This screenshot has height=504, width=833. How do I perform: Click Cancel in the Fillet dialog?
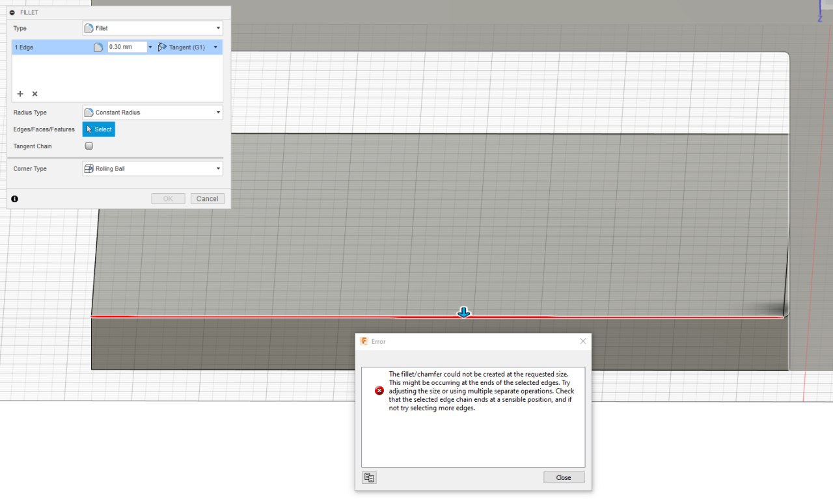pos(208,198)
